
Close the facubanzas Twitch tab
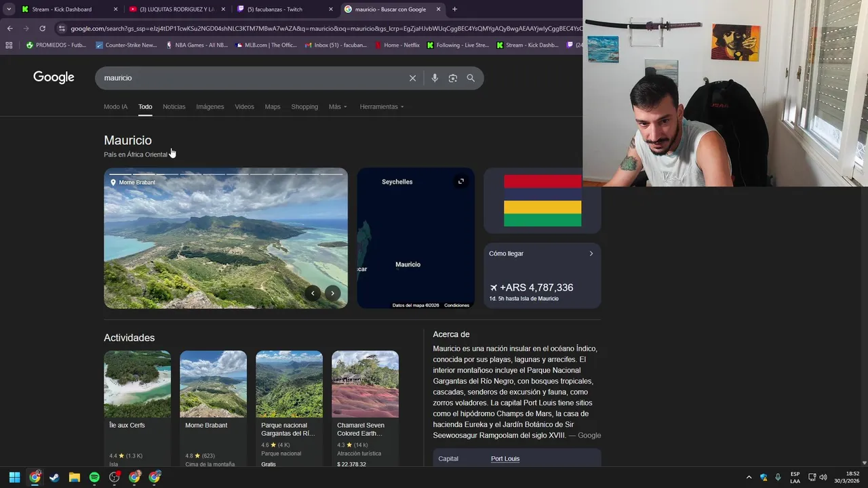pyautogui.click(x=331, y=9)
